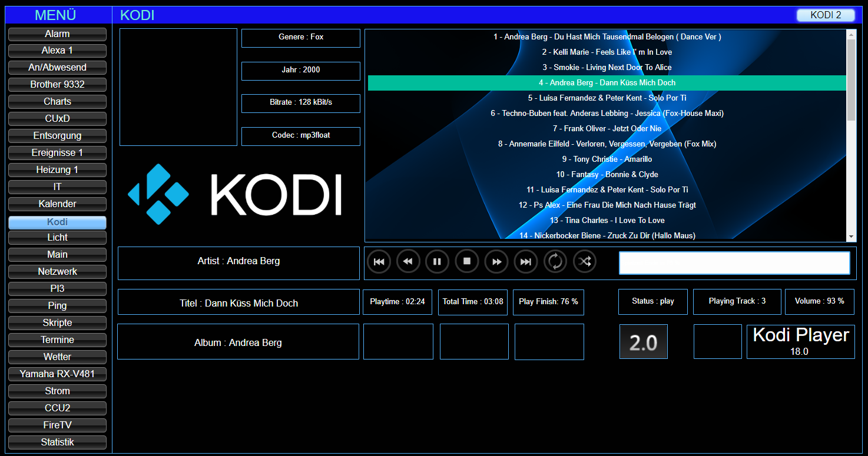Play track 11 Solo Por Ti
The width and height of the screenshot is (868, 456).
tap(607, 190)
